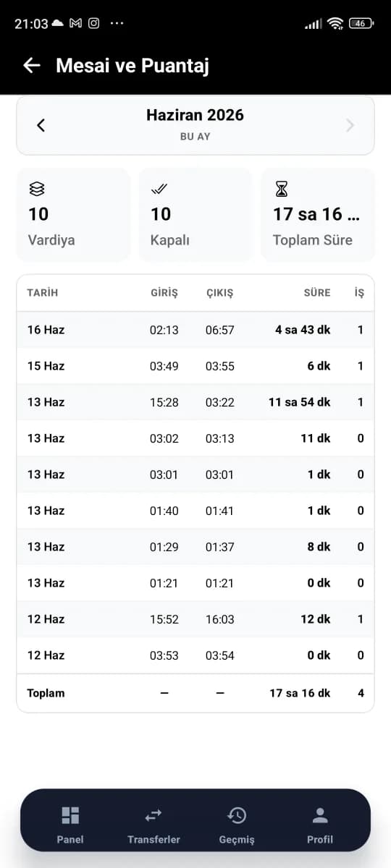Select the 12 Haz row with entry 15:52
The width and height of the screenshot is (391, 868).
[x=195, y=619]
